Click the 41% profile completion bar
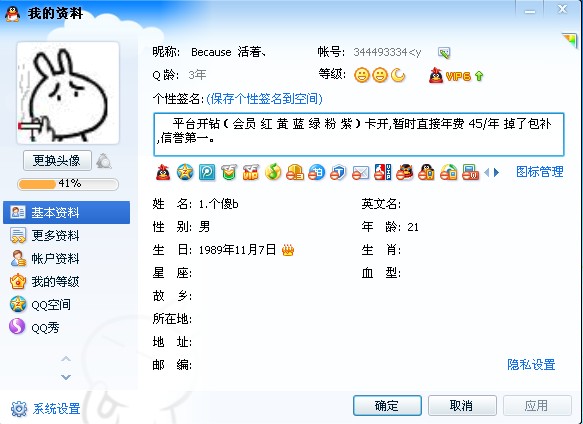This screenshot has width=583, height=424. point(68,184)
